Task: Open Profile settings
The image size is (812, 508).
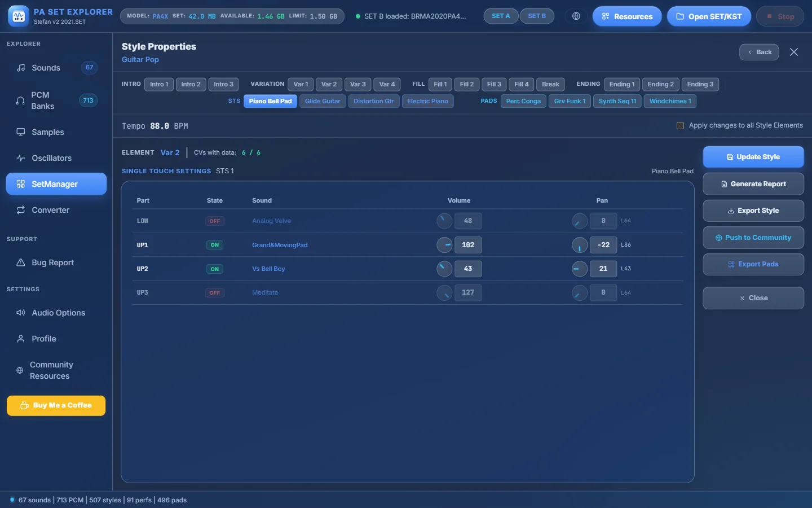Action: pos(56,339)
